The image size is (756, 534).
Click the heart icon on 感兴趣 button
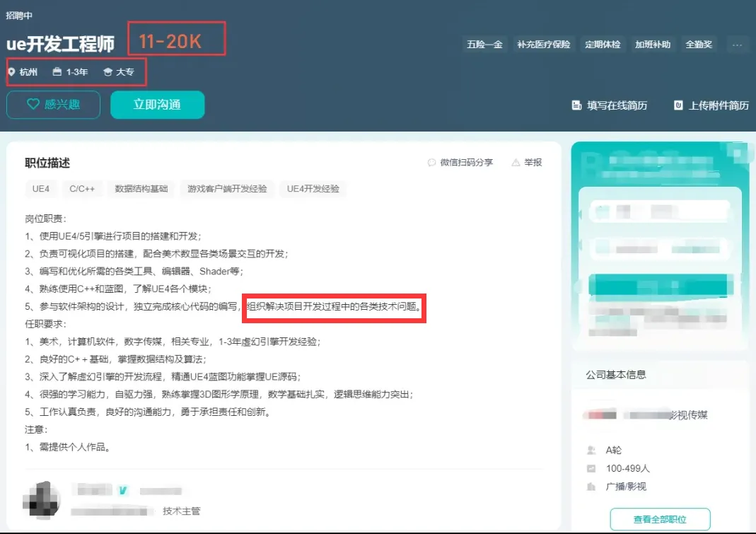pyautogui.click(x=33, y=105)
